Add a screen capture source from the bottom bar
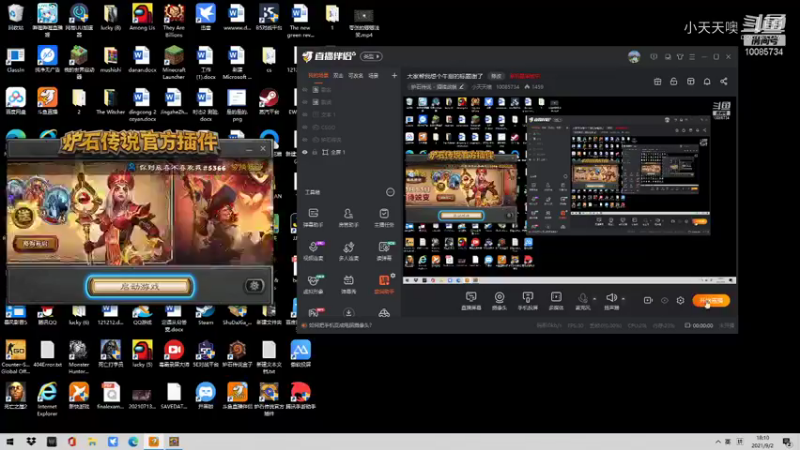Image resolution: width=800 pixels, height=450 pixels. (471, 301)
